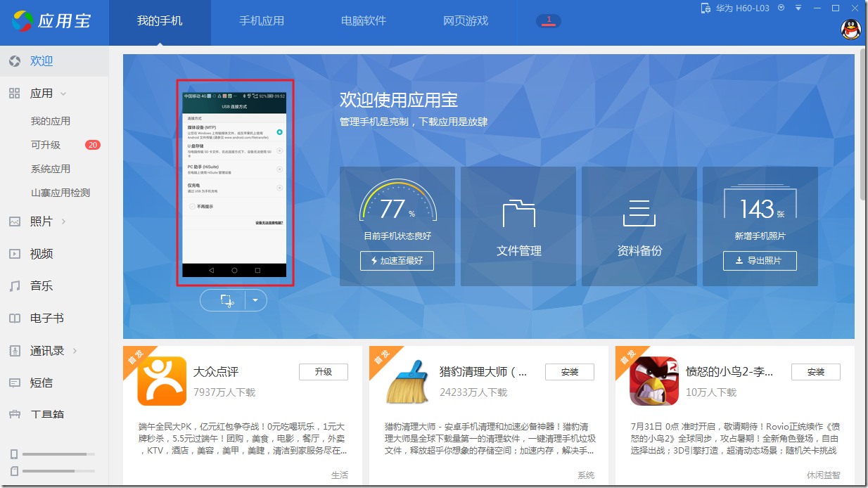The image size is (868, 488).
Task: Click the phone storage icon at sidebar bottom
Action: coord(13,454)
